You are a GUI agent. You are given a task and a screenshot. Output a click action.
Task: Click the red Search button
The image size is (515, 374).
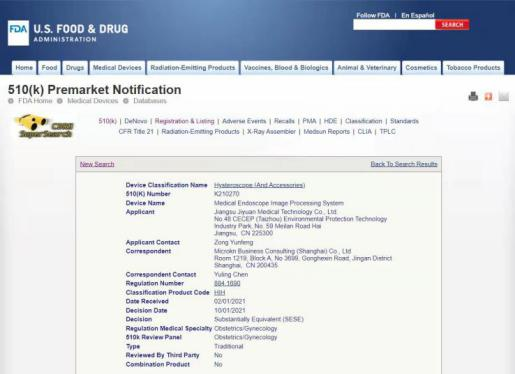click(452, 25)
